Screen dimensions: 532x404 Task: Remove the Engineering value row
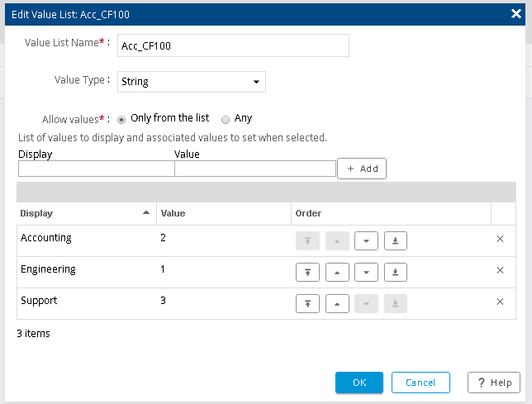pyautogui.click(x=500, y=270)
